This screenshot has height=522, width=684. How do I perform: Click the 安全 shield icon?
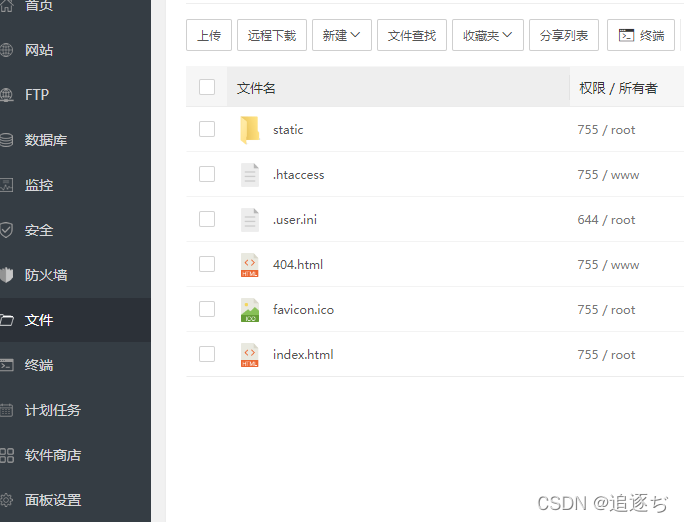pos(6,230)
